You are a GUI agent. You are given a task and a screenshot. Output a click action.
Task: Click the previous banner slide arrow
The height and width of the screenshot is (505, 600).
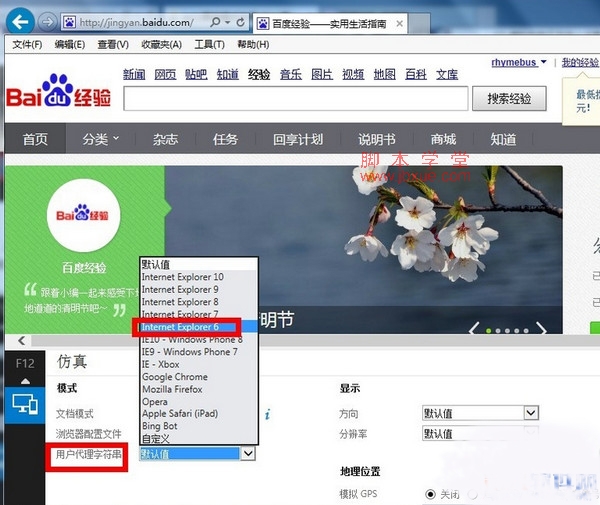(x=474, y=329)
